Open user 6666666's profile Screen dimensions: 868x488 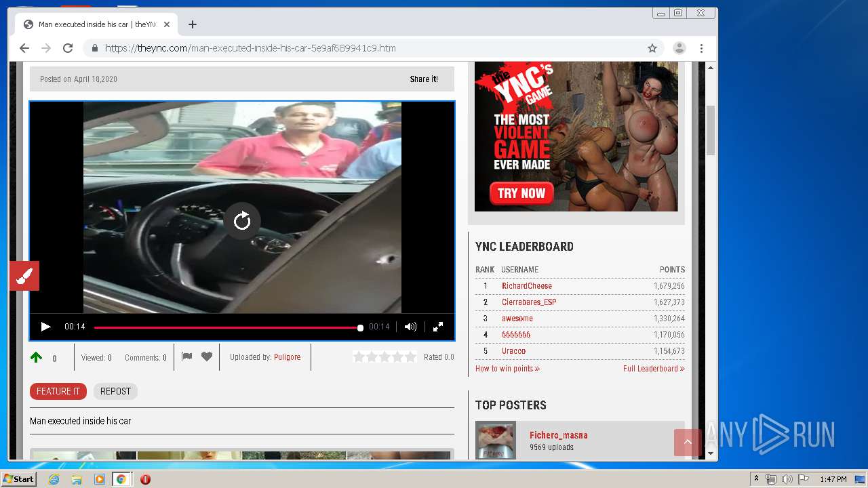coord(516,335)
